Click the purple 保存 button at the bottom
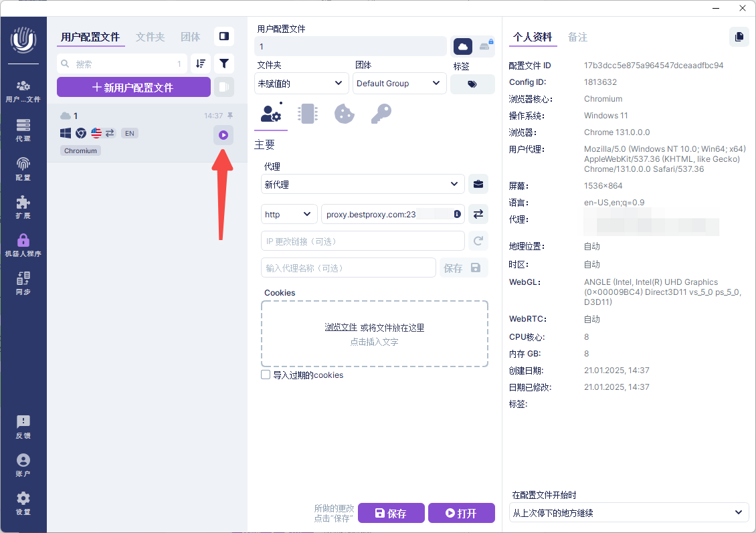This screenshot has height=533, width=756. tap(391, 514)
